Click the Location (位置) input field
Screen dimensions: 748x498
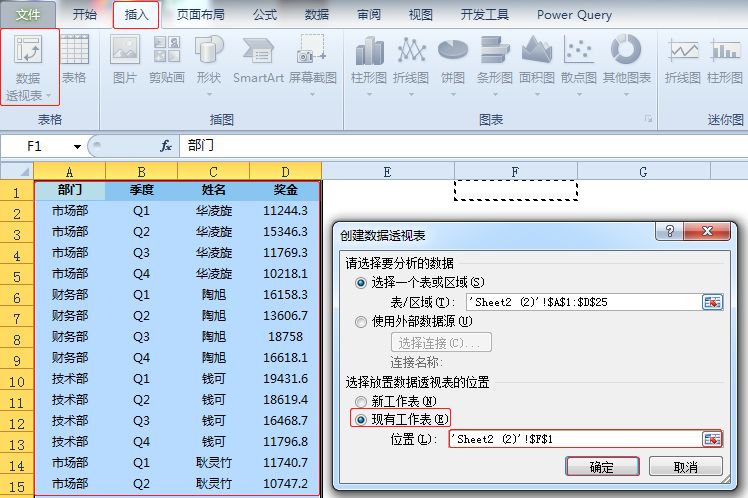point(575,439)
